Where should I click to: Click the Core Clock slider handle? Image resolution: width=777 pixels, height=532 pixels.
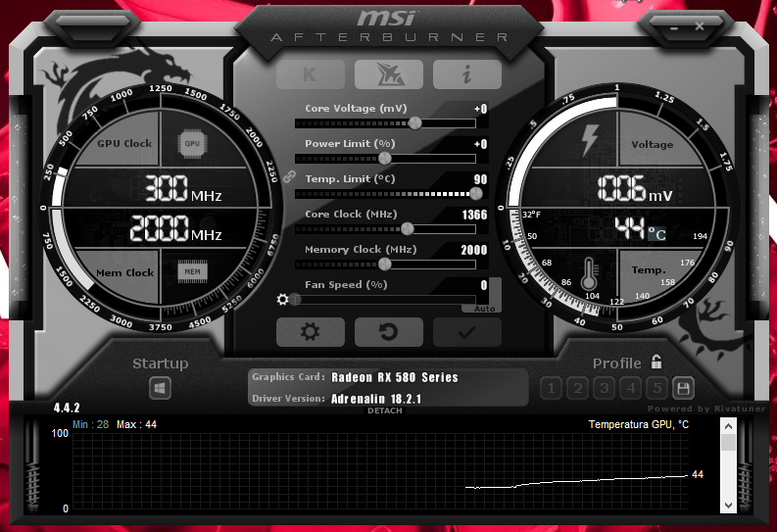[408, 229]
